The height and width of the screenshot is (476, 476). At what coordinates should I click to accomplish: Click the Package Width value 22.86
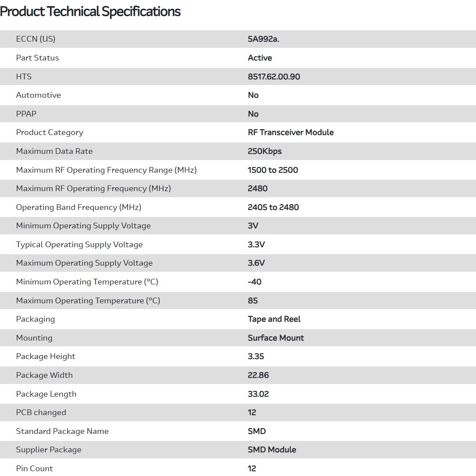pos(258,375)
